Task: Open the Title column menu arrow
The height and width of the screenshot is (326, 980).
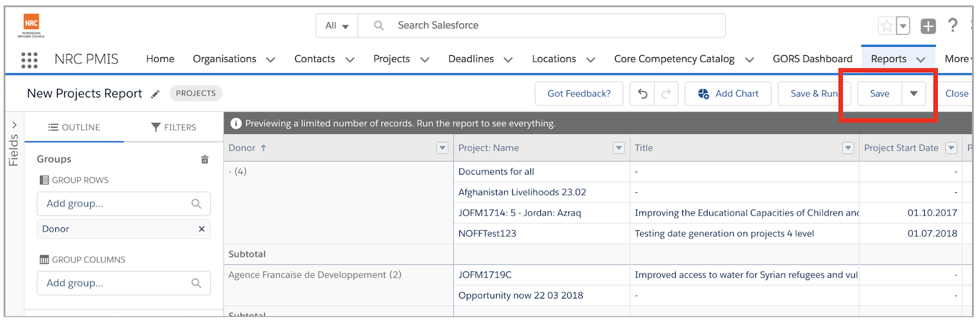Action: 848,148
